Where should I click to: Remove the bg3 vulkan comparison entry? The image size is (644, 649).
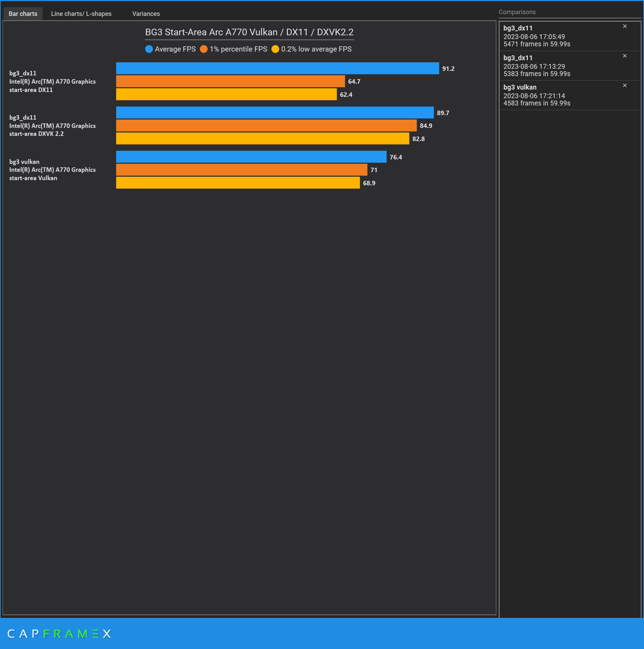[625, 85]
